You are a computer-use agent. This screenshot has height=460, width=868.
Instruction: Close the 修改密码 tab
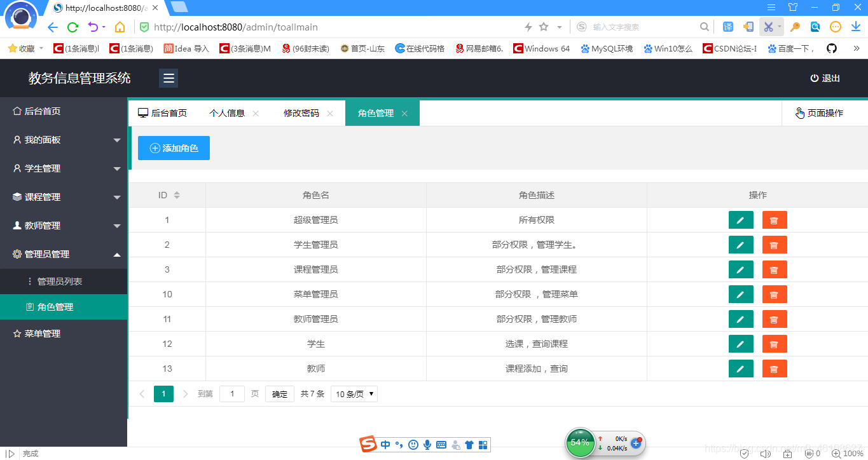pyautogui.click(x=330, y=113)
